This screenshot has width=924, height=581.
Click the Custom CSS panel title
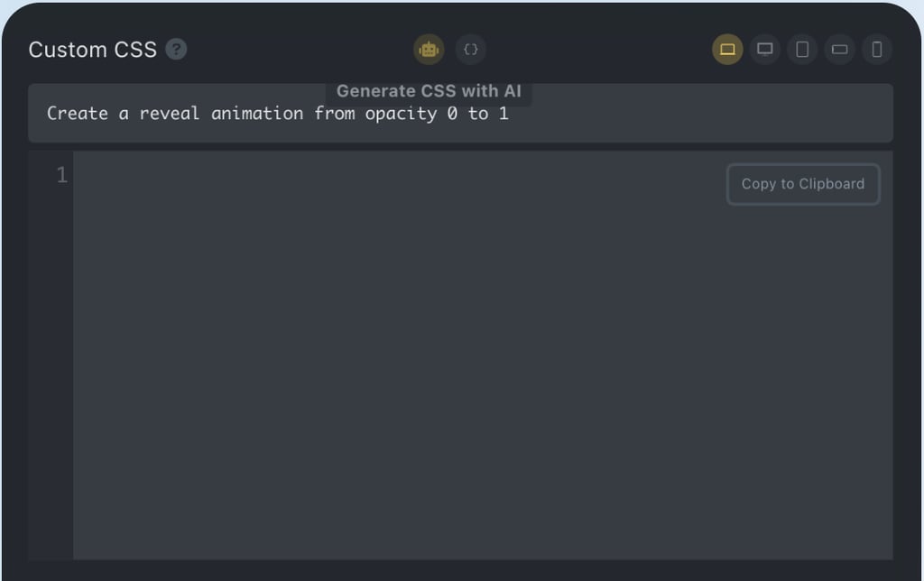point(93,50)
